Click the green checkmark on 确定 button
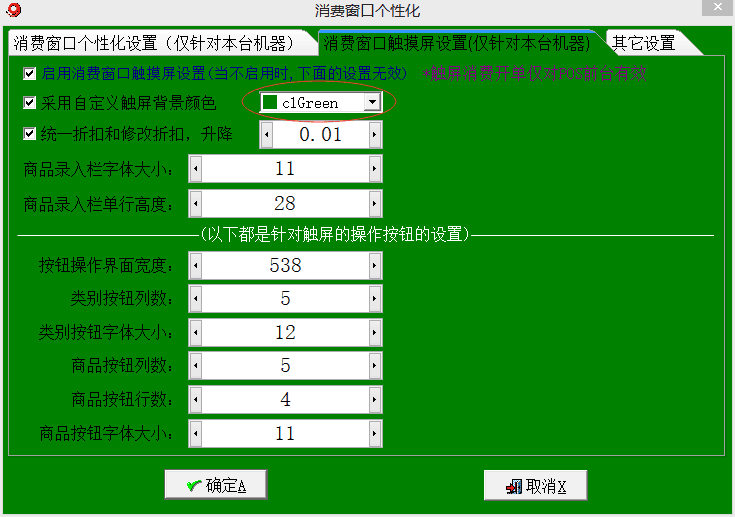735x517 pixels. pos(193,486)
